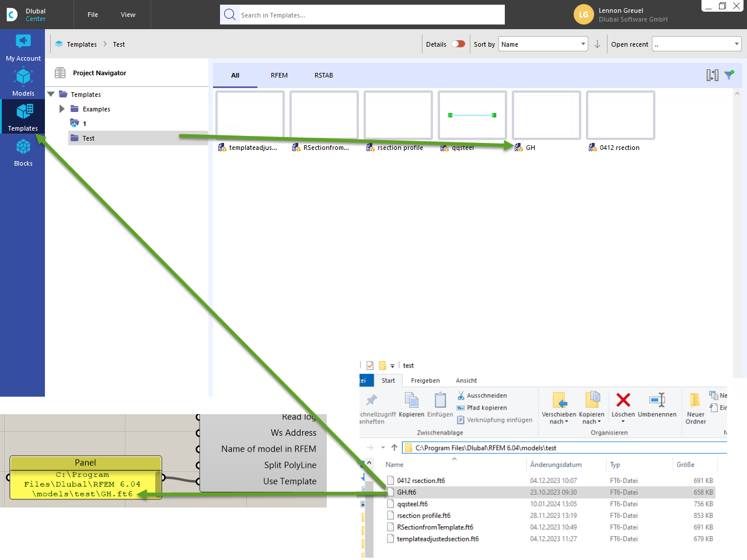Toggle the Details switch in the toolbar
This screenshot has width=747, height=560.
click(459, 44)
